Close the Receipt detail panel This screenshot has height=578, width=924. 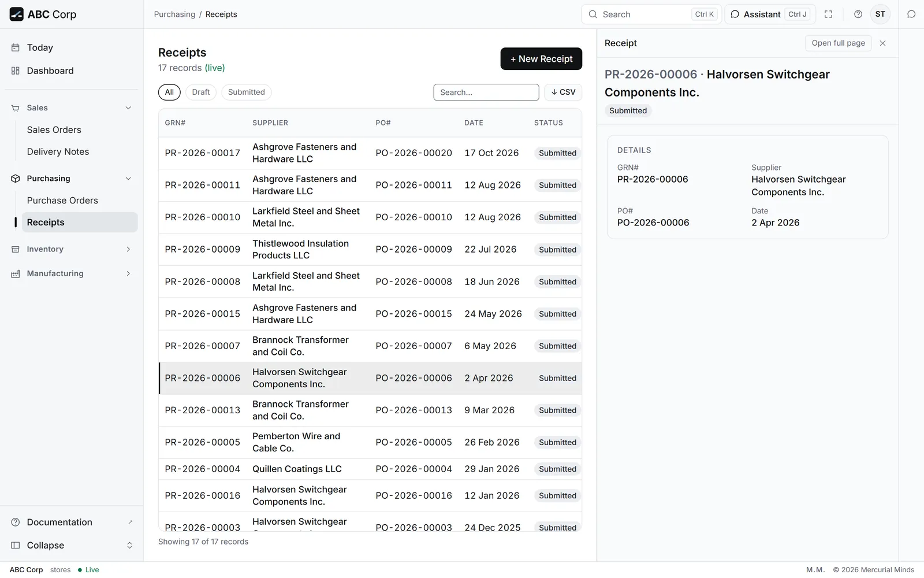click(882, 43)
